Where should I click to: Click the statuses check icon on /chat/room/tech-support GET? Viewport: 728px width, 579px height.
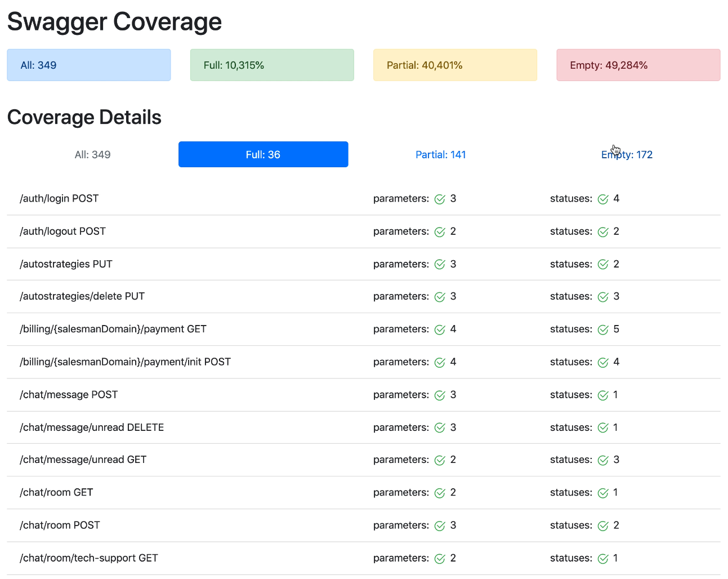pos(603,558)
